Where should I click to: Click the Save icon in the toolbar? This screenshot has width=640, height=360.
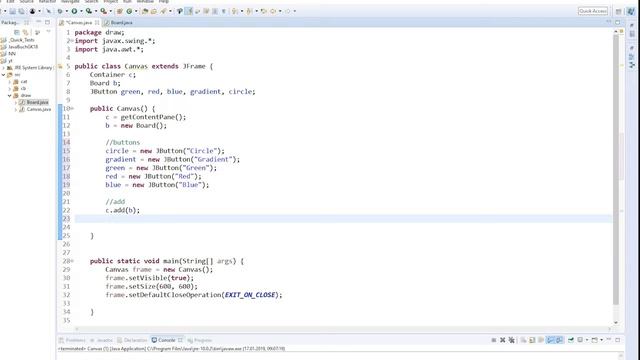click(x=12, y=11)
